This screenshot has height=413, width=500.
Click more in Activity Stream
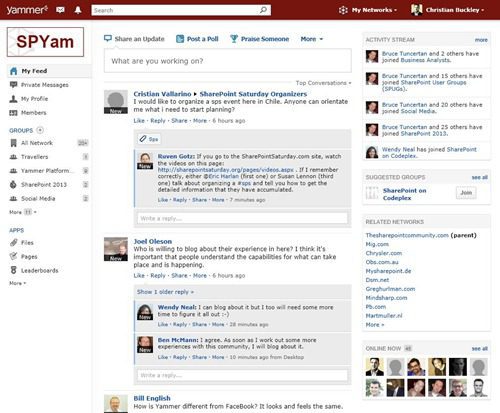coord(481,40)
